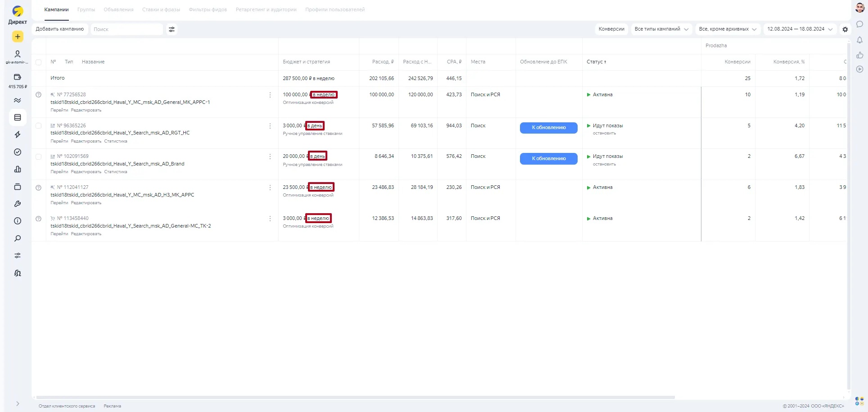Open the 'Все типы кампаний' dropdown

point(661,29)
